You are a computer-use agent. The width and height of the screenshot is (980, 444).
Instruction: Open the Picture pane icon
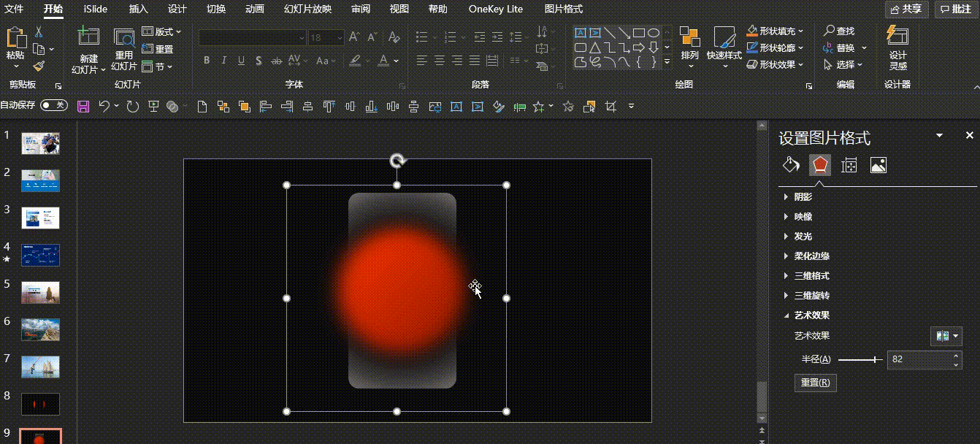tap(878, 165)
